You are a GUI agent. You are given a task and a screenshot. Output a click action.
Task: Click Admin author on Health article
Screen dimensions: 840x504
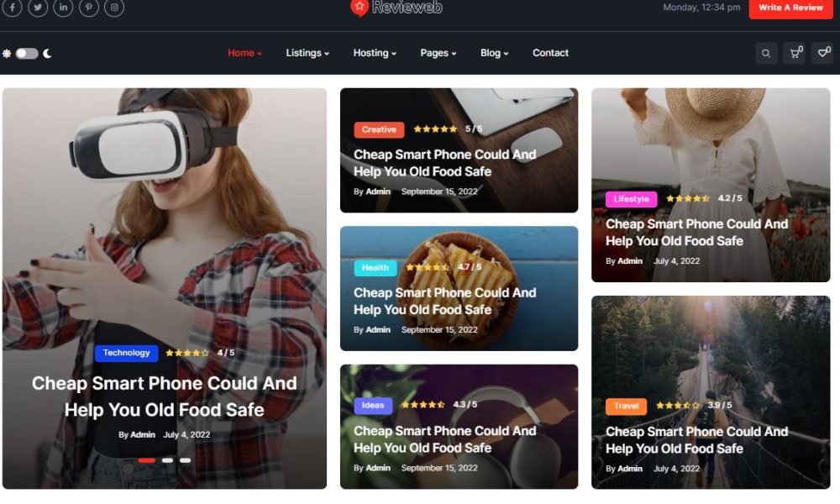[378, 330]
